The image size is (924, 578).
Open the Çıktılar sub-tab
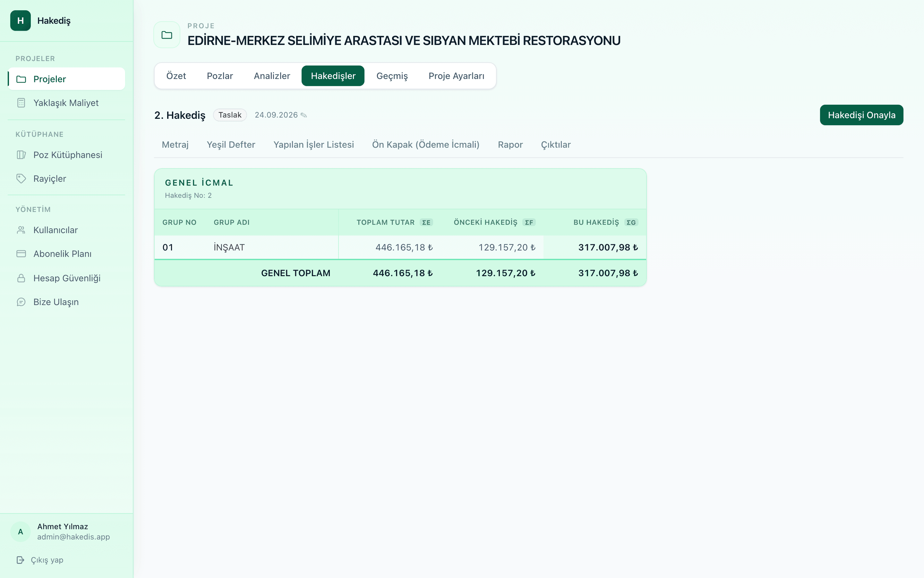click(556, 144)
